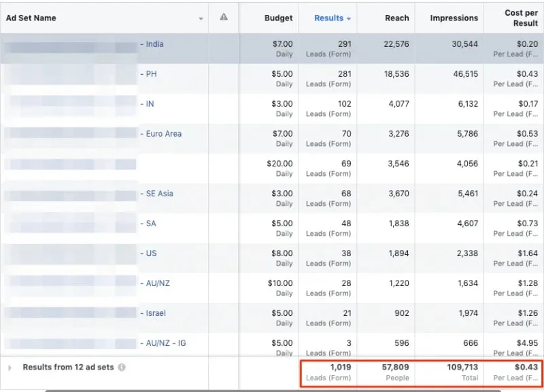Select the 281 results value for PH
The height and width of the screenshot is (392, 544).
coord(345,74)
